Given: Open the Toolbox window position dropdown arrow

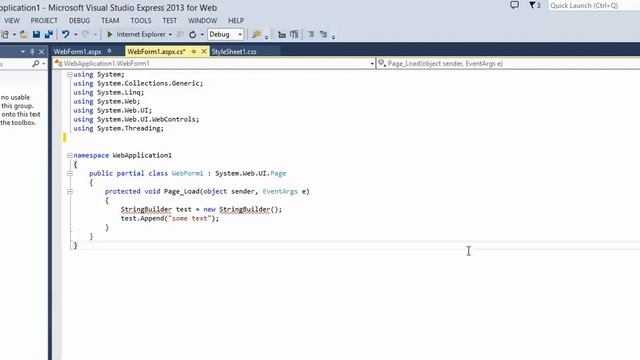Looking at the screenshot, I should coord(22,51).
